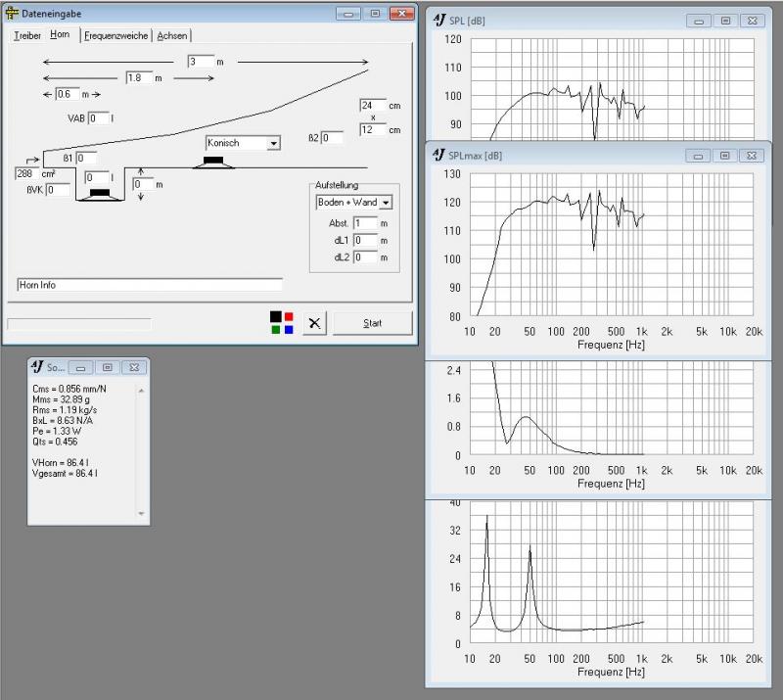Open the Achsen tab

coord(172,36)
